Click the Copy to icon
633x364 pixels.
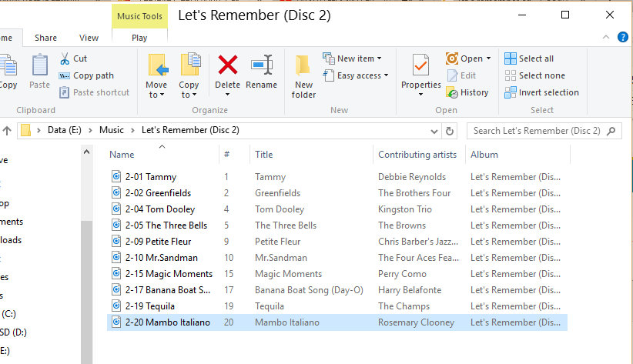(190, 64)
